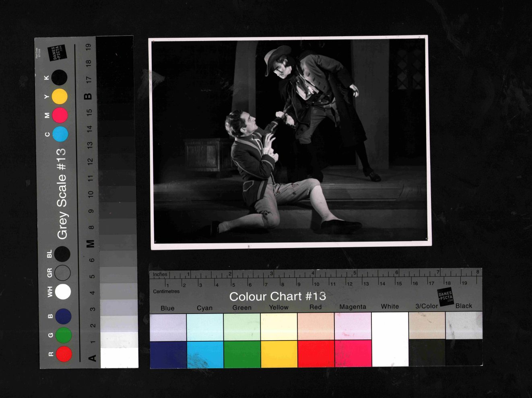Image resolution: width=532 pixels, height=398 pixels.
Task: Click the dark blue circle labeled B
Action: [x=63, y=316]
